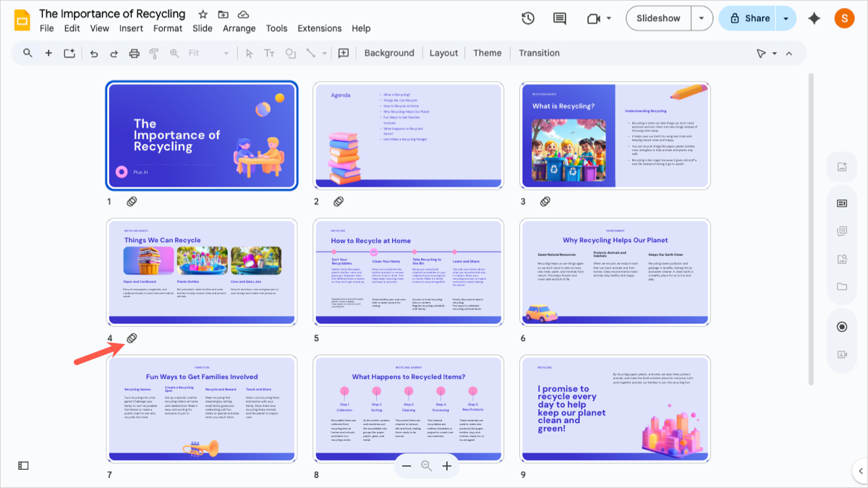Open the account avatar 'S'

(844, 18)
